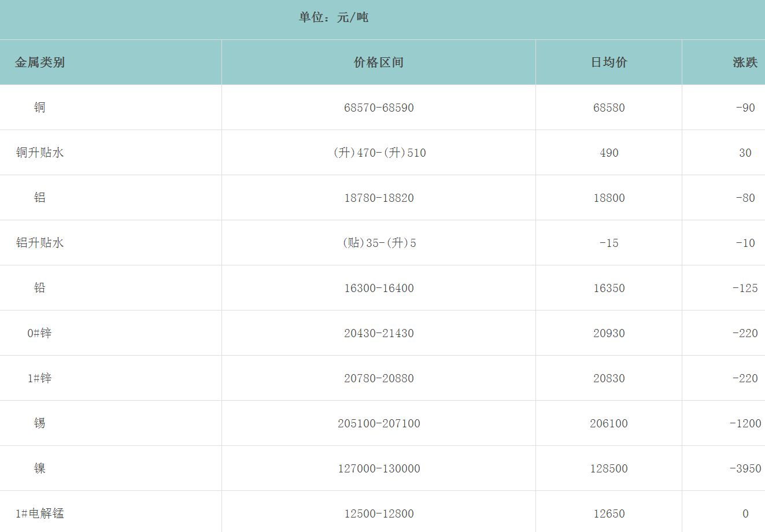Screen dimensions: 765x532
Task: Click the "价格区间" column header
Action: coord(379,62)
